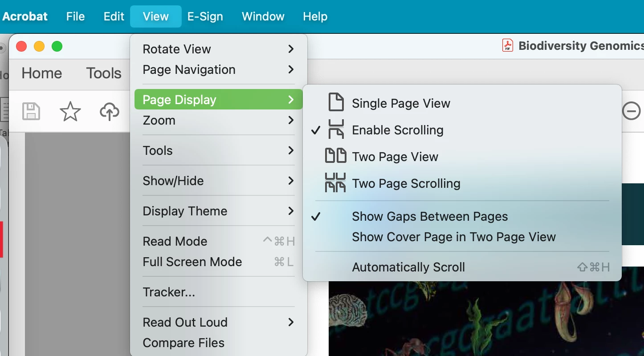This screenshot has width=644, height=356.
Task: Click the PDF cover image thumbnail
Action: tap(486, 311)
